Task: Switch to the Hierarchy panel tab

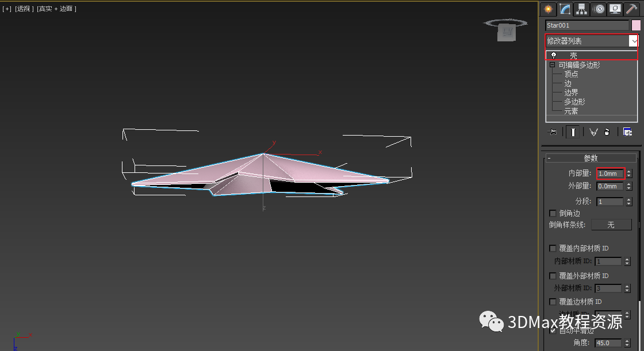Action: pyautogui.click(x=582, y=9)
